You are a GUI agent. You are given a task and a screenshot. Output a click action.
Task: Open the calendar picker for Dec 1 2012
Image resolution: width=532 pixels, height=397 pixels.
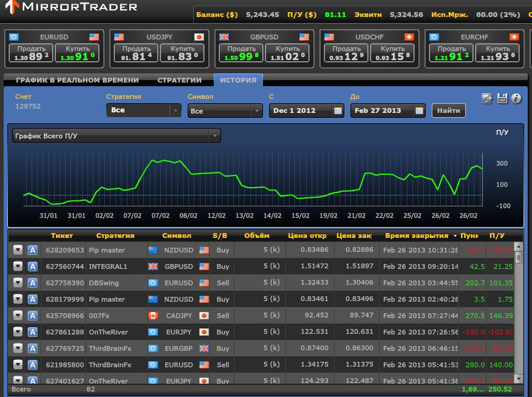(338, 111)
